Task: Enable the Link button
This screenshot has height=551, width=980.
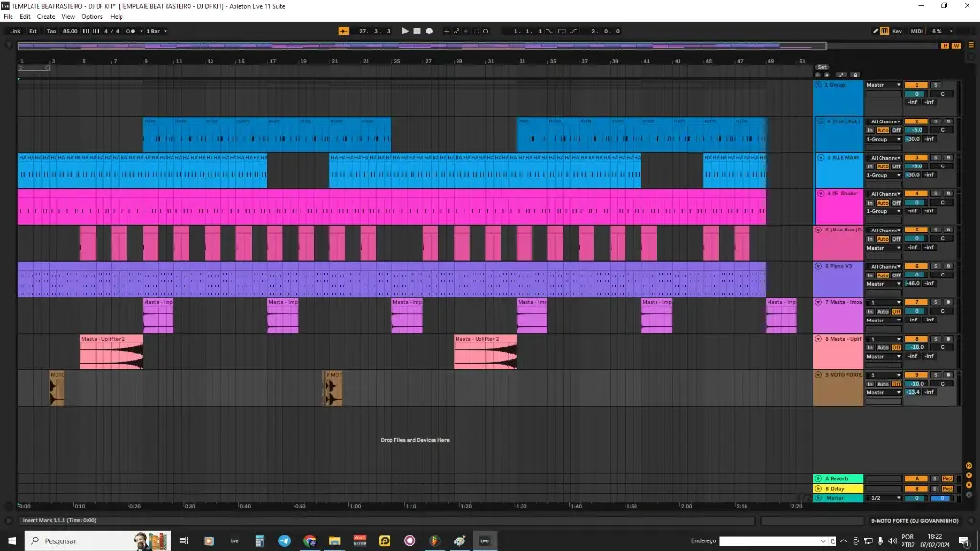Action: (15, 31)
